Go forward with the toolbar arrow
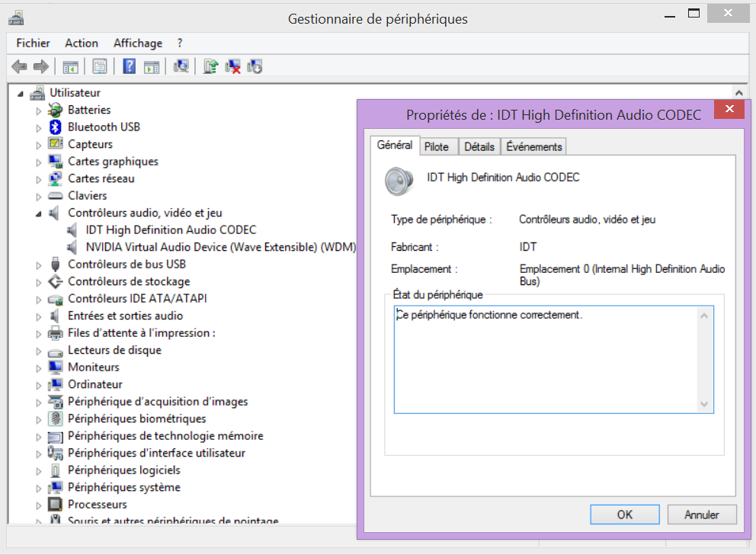 [x=41, y=66]
